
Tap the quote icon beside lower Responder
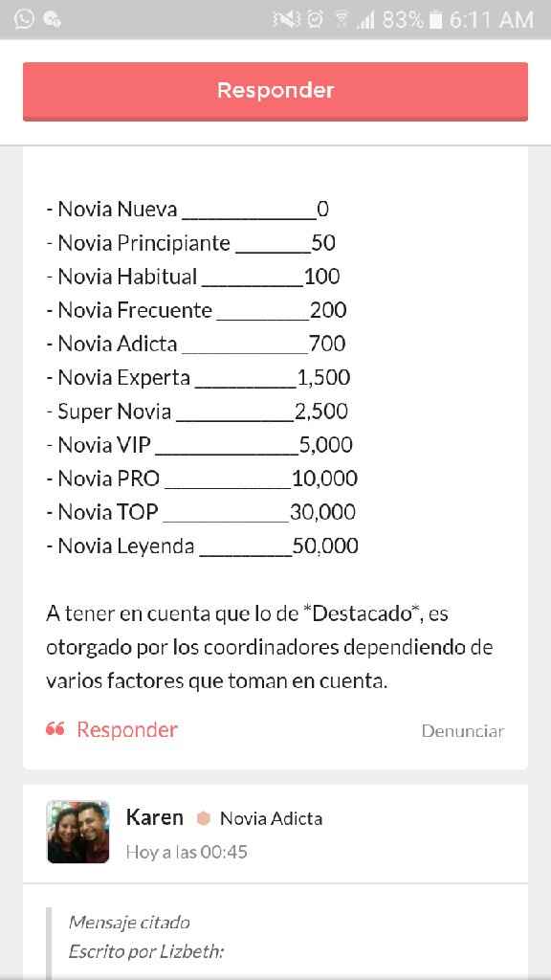click(x=55, y=729)
